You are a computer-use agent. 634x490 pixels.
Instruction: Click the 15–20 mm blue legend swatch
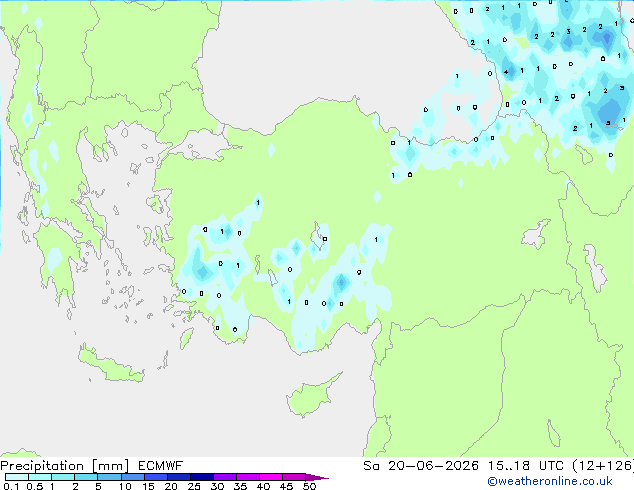click(156, 477)
